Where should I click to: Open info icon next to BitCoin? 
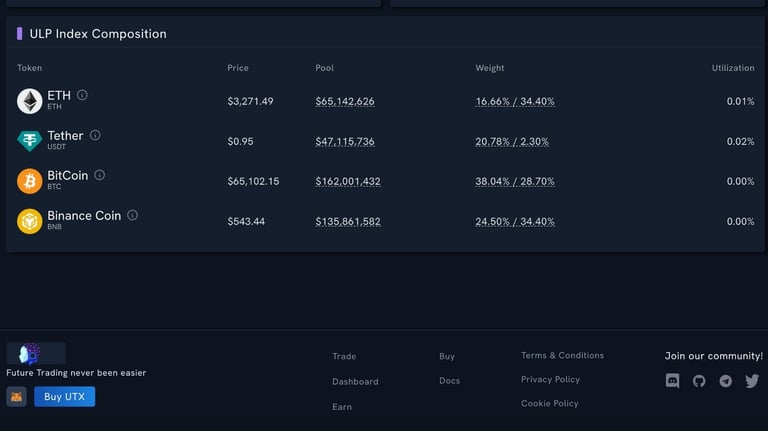point(99,175)
